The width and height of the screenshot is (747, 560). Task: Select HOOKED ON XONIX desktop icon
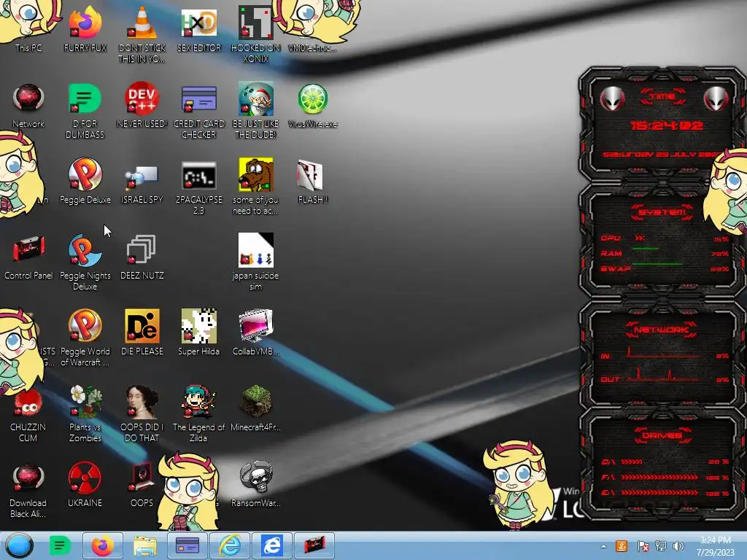point(255,34)
